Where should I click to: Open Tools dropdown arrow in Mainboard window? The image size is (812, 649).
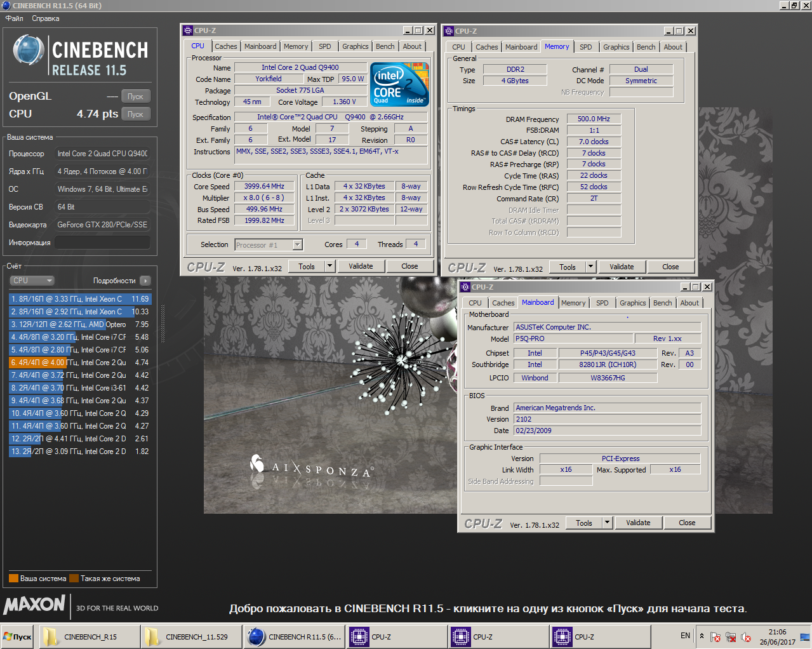[608, 523]
